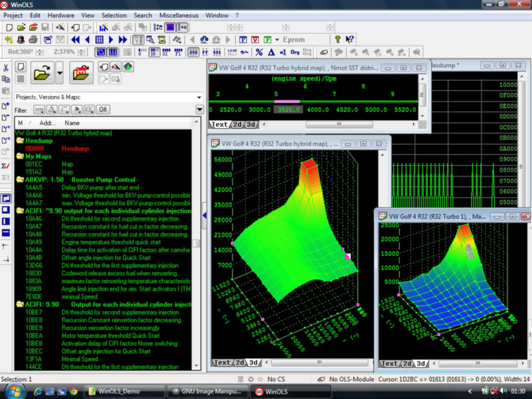The height and width of the screenshot is (399, 532).
Task: Click the blue grid icon between arrows
Action: (x=99, y=39)
